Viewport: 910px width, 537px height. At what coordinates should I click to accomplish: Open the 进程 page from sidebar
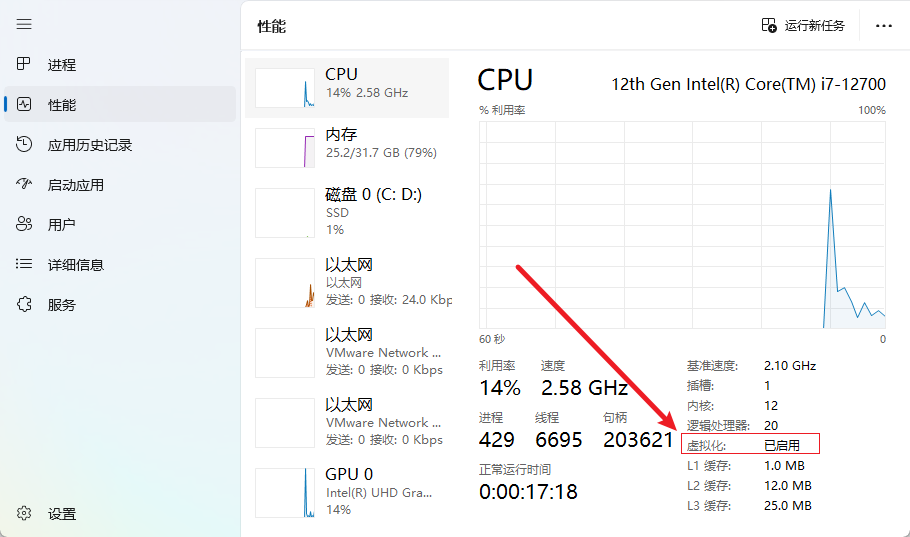click(x=120, y=64)
